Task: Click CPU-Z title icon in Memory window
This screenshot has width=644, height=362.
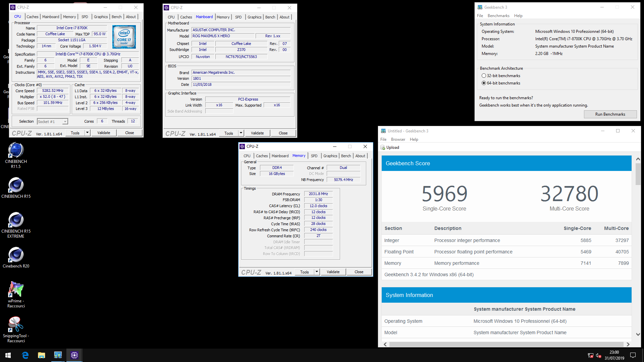Action: (x=242, y=146)
